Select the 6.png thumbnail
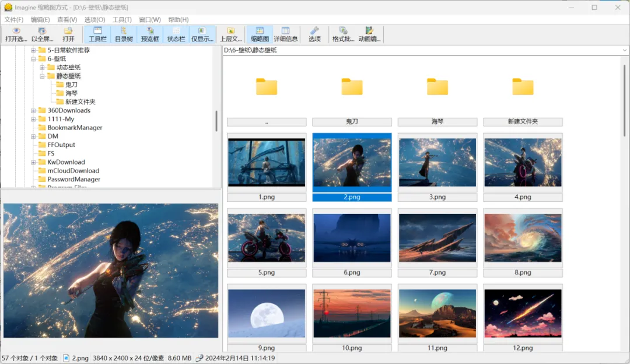This screenshot has height=364, width=630. [x=352, y=238]
